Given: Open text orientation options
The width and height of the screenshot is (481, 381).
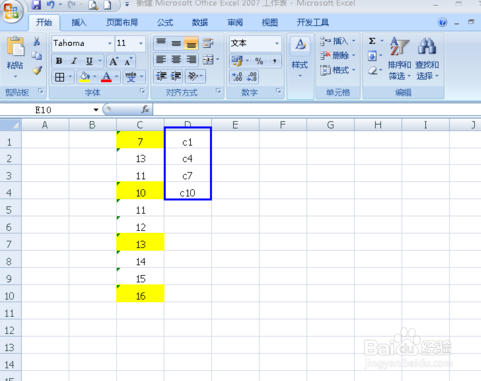Looking at the screenshot, I should [x=195, y=76].
